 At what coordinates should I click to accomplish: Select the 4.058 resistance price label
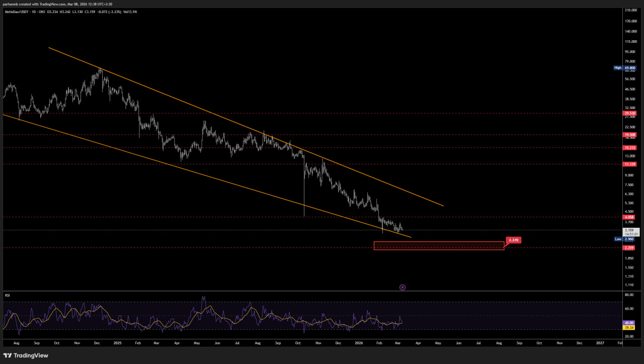click(630, 217)
